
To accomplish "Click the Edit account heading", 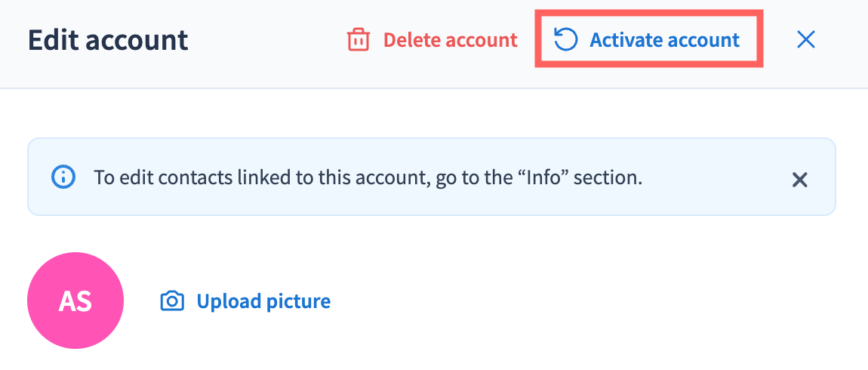I will pyautogui.click(x=108, y=39).
